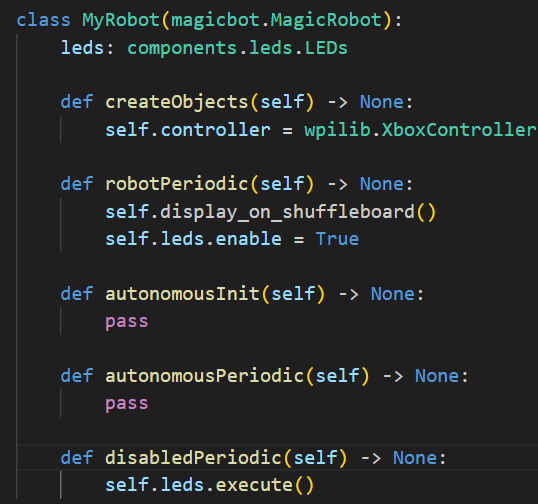This screenshot has width=538, height=504.
Task: Click self.leds.enable attribute
Action: click(x=193, y=239)
